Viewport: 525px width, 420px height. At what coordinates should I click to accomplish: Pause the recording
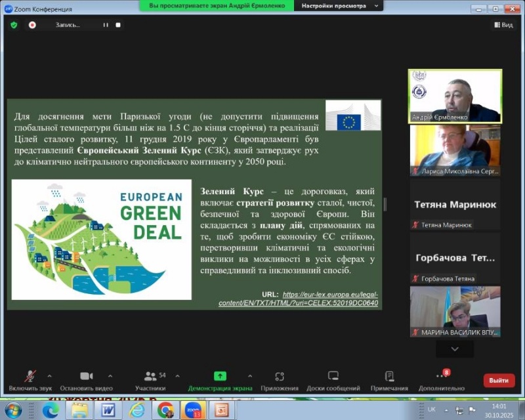(105, 25)
